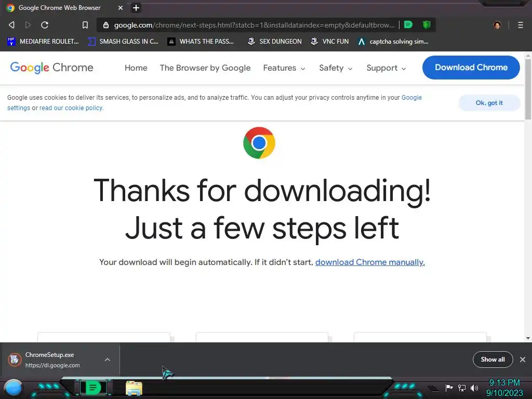Image resolution: width=532 pixels, height=399 pixels.
Task: Expand the Features dropdown
Action: (x=284, y=68)
